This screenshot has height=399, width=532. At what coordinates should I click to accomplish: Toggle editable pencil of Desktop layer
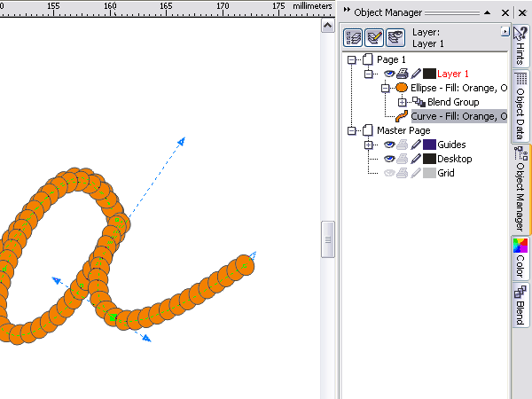416,159
